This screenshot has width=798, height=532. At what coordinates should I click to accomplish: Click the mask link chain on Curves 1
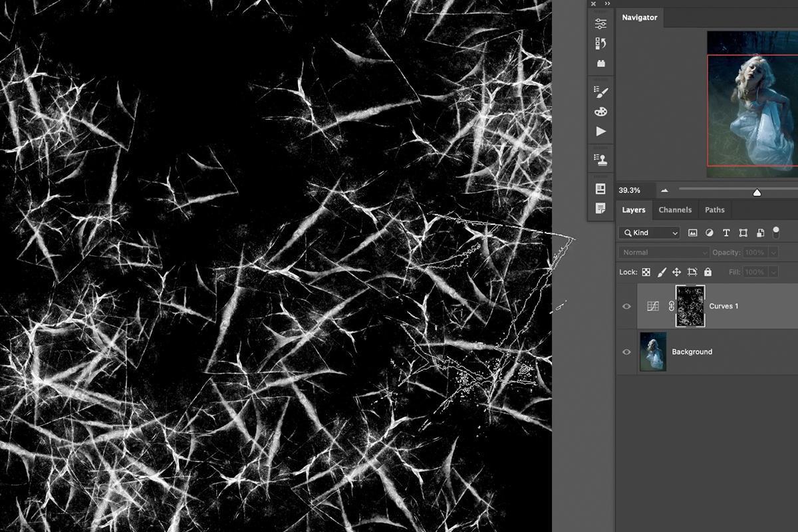click(x=671, y=306)
